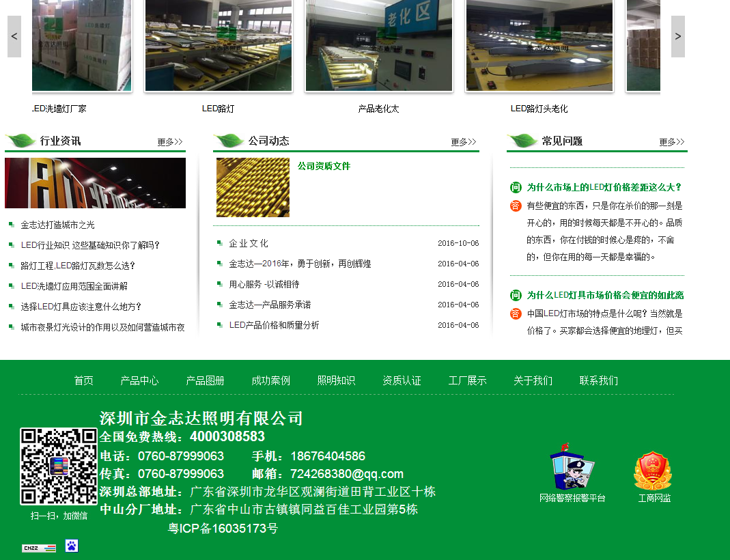Click the 2016-10-06 date of 企业文化
The height and width of the screenshot is (560, 730).
(x=458, y=243)
